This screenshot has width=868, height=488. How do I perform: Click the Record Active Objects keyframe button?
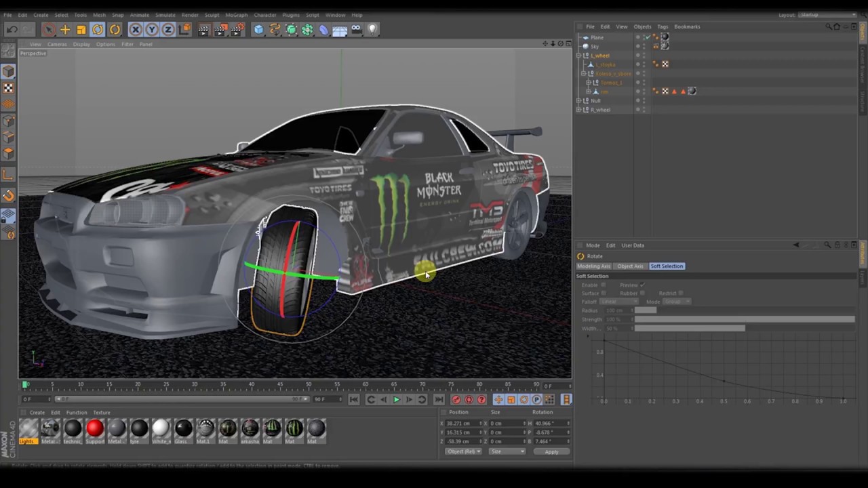coord(456,400)
